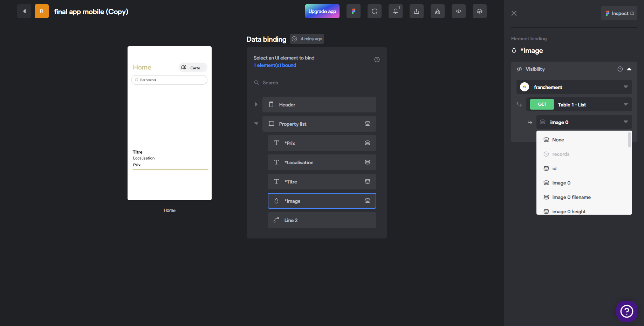Collapse the Property list tree item

point(256,124)
